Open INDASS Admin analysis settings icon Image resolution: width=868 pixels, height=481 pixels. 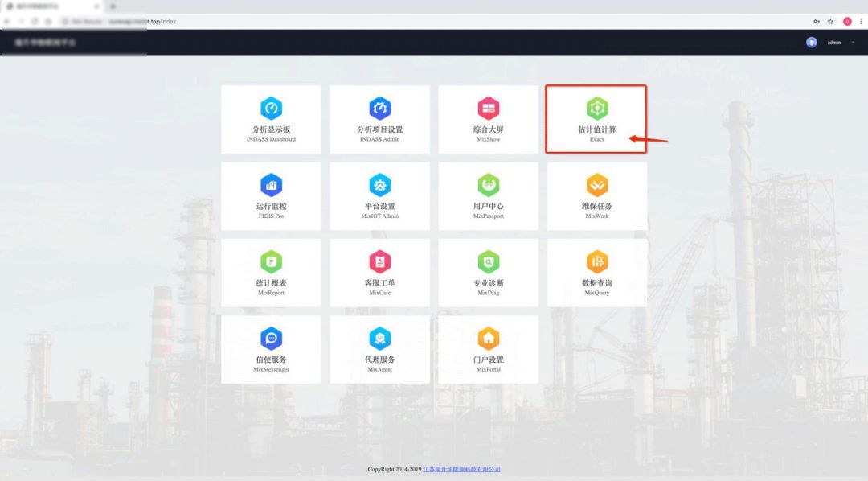[x=379, y=109]
